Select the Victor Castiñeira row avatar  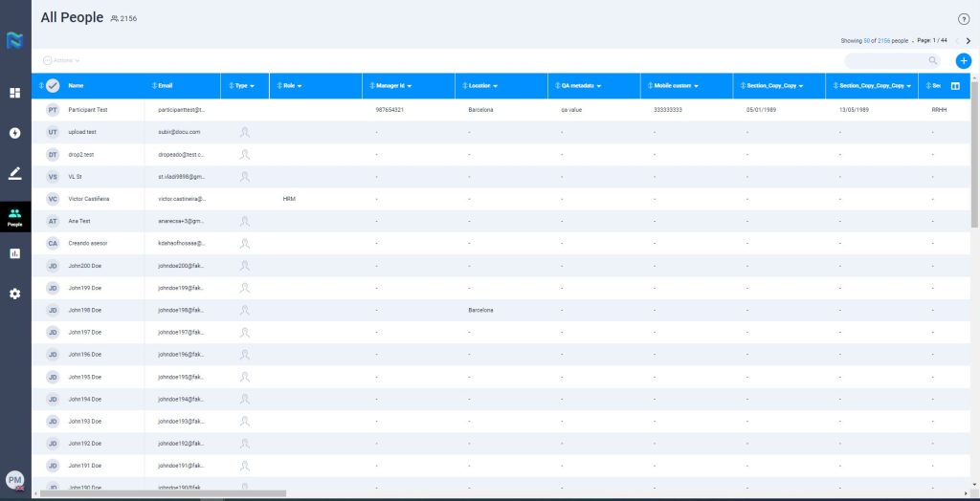point(53,199)
